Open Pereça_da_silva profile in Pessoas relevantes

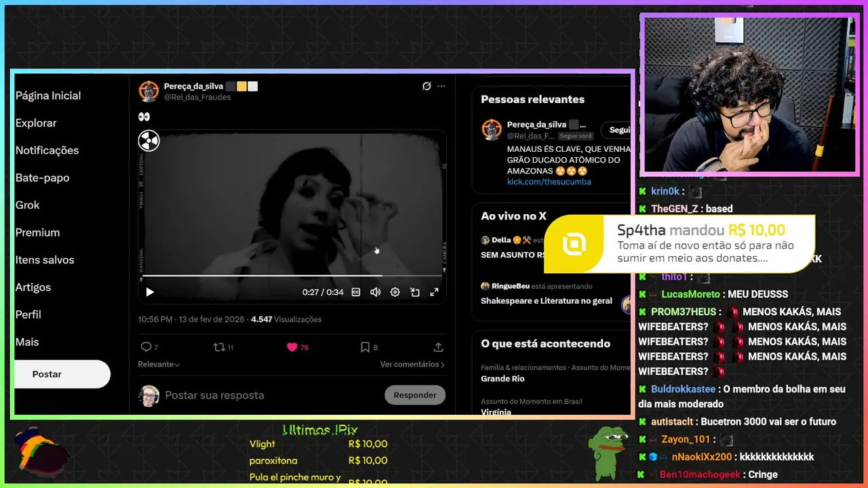536,125
